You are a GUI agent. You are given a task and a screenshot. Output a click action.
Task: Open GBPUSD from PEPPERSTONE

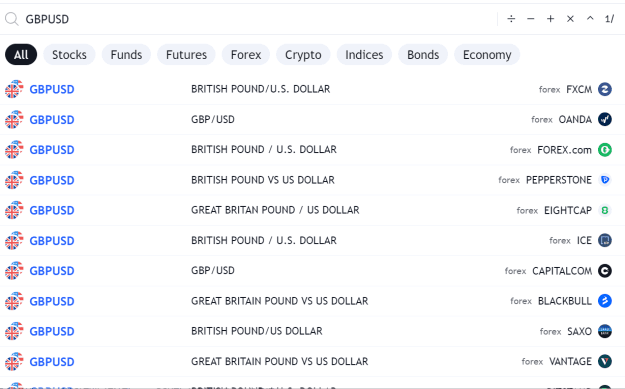312,180
